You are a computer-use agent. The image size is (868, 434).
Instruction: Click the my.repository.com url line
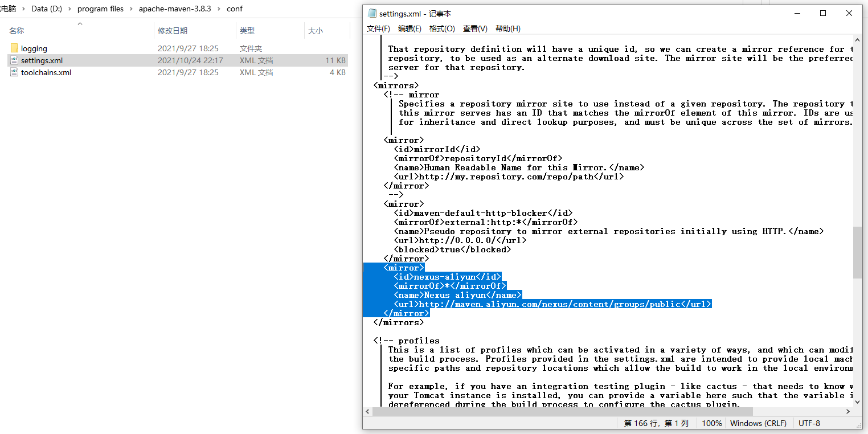tap(509, 177)
